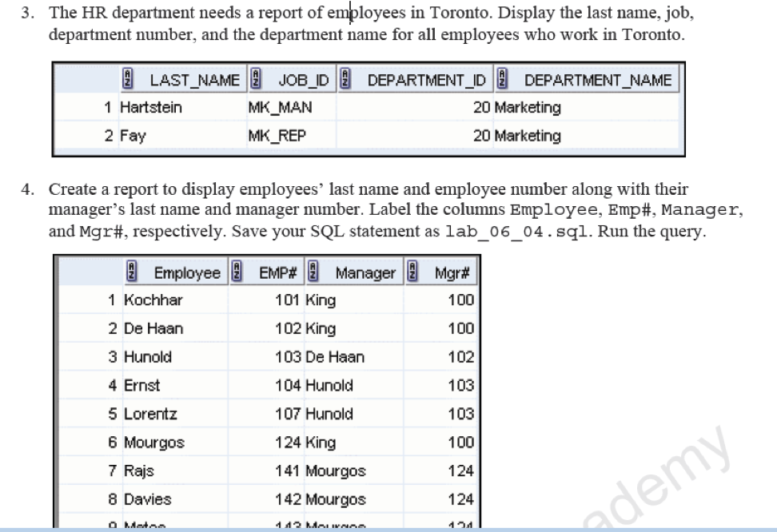Click the LAST_NAME column header
The image size is (777, 532).
[x=193, y=79]
